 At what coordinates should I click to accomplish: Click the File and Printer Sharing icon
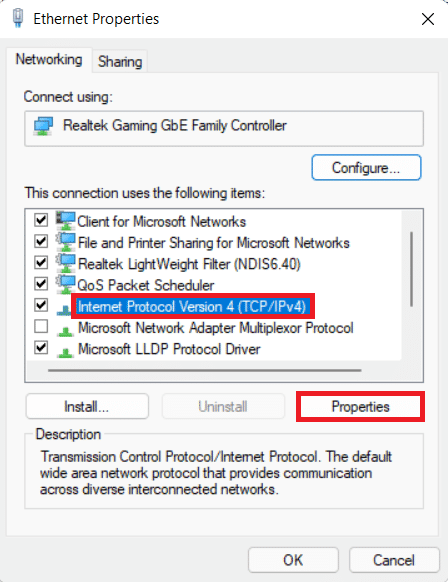(66, 242)
